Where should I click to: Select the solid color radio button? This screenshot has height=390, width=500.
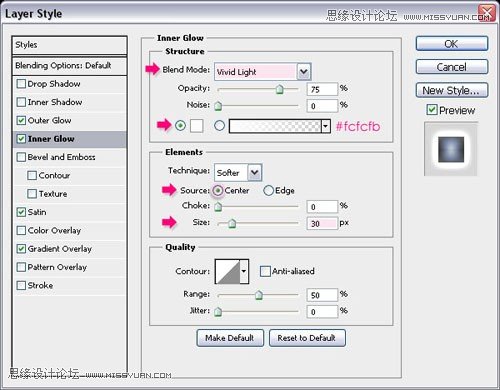pos(180,126)
